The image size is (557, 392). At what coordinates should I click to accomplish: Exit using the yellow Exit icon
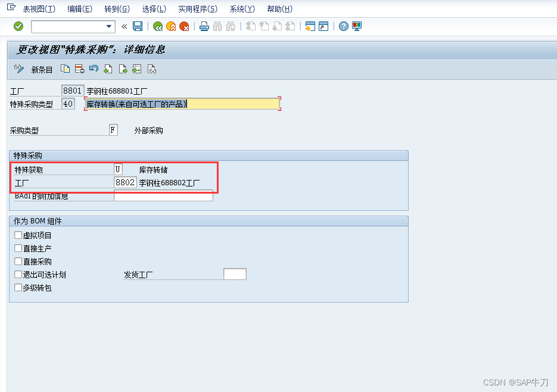coord(171,26)
